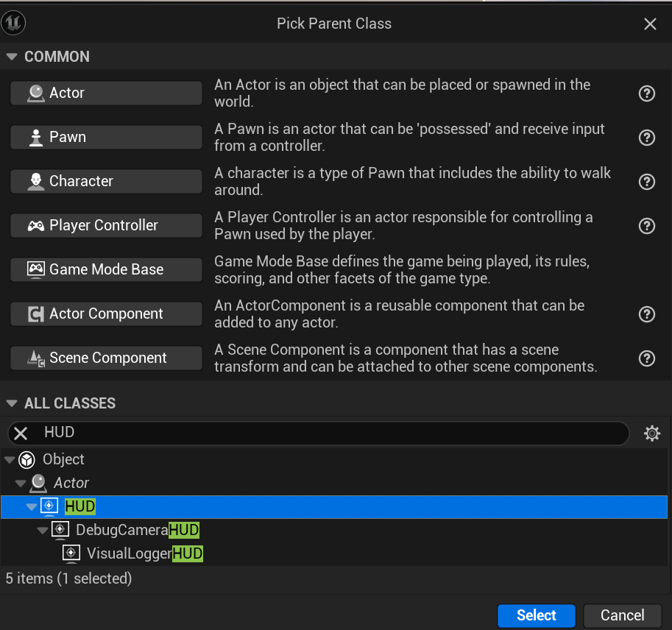Image resolution: width=672 pixels, height=630 pixels.
Task: Click the Cancel button
Action: (622, 615)
